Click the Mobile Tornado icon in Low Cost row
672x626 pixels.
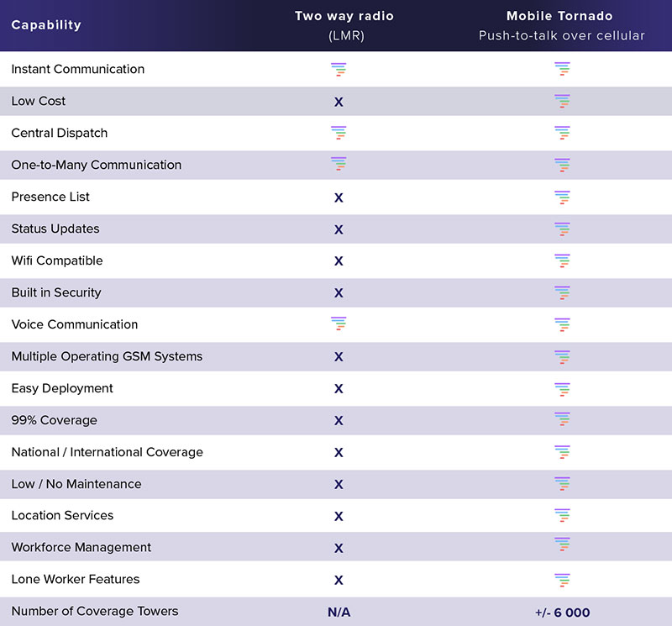[562, 101]
